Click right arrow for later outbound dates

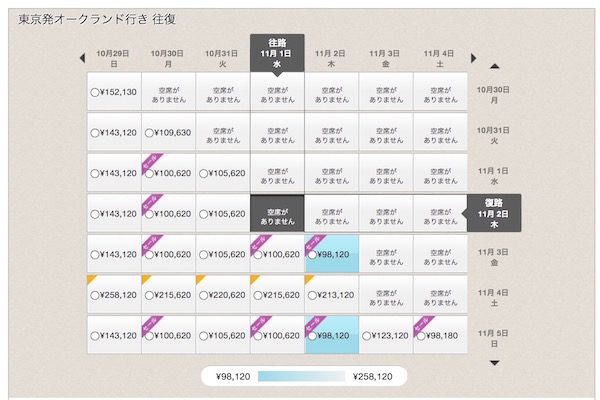474,58
